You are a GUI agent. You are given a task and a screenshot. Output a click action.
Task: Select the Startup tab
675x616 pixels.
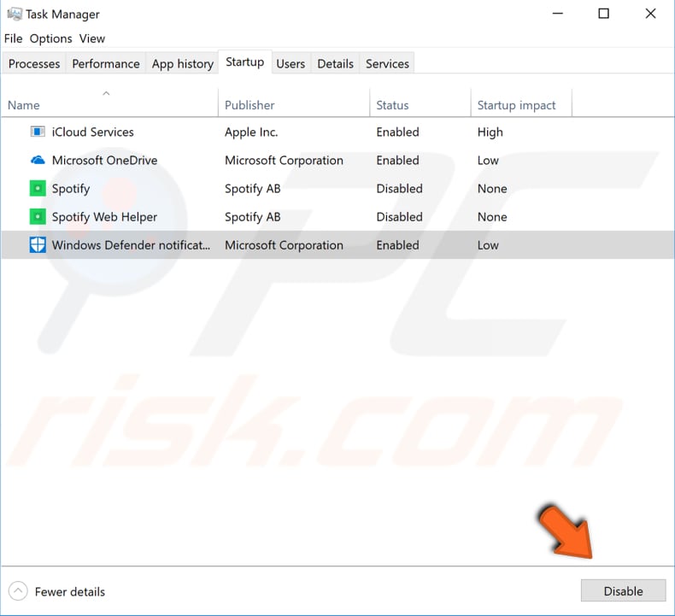(x=245, y=62)
